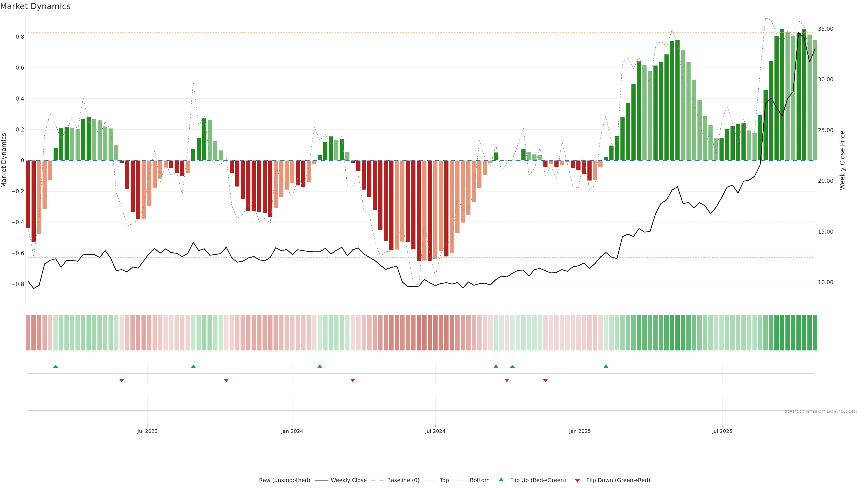Hide the Top threshold series via legend
This screenshot has height=488, width=868.
click(x=444, y=480)
